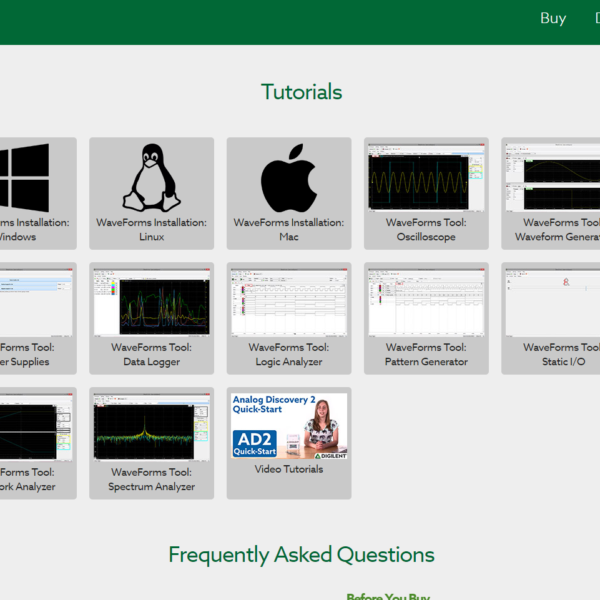Click the Apple logo icon
The width and height of the screenshot is (600, 600).
pyautogui.click(x=288, y=176)
